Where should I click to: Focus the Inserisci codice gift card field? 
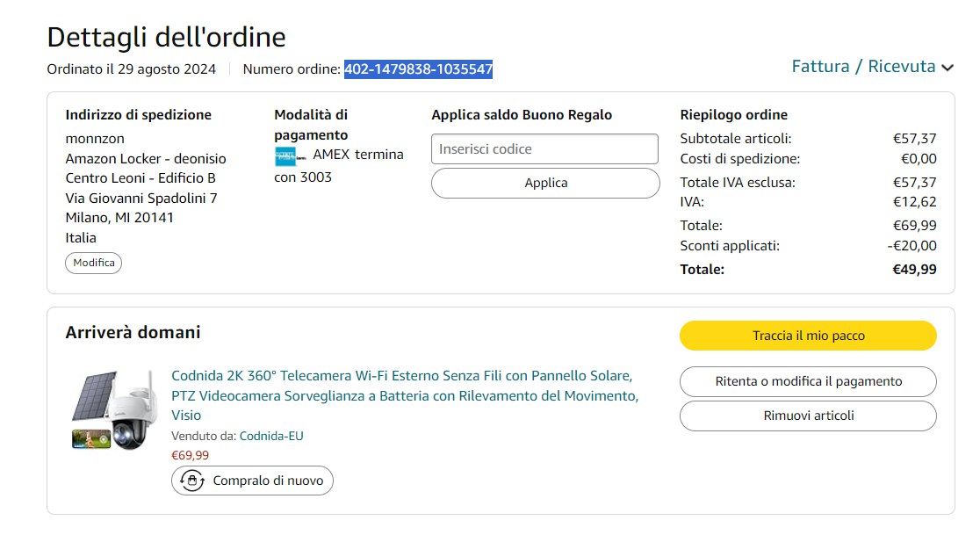pyautogui.click(x=544, y=149)
